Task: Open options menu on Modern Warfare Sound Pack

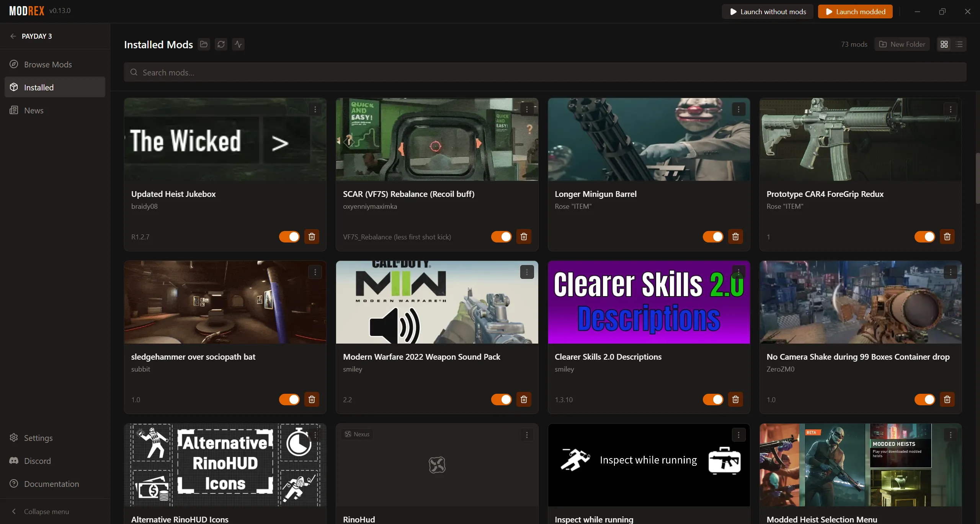Action: [527, 272]
